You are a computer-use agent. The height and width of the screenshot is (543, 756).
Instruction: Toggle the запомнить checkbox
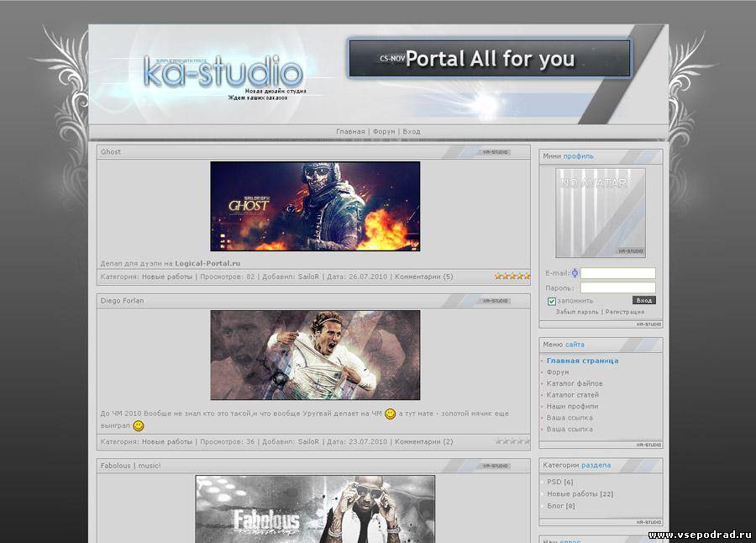tap(552, 301)
